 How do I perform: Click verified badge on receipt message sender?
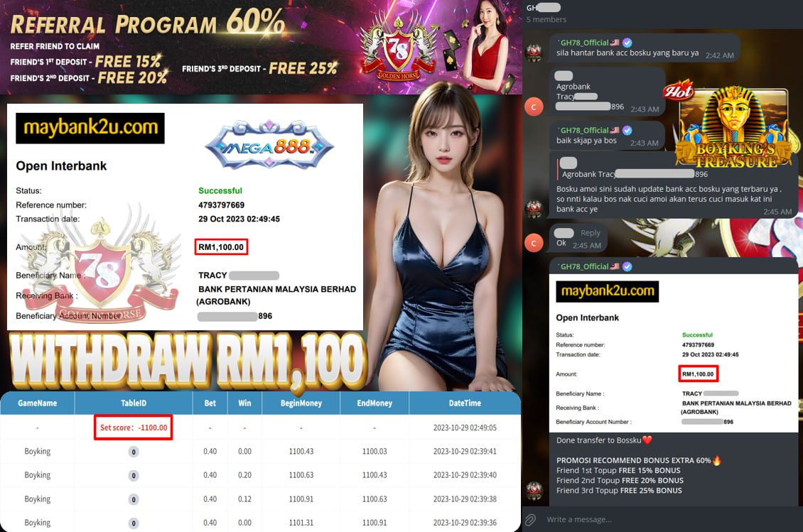point(627,267)
